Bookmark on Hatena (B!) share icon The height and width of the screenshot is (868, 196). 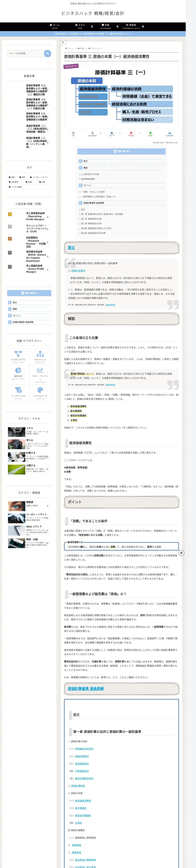click(x=112, y=134)
